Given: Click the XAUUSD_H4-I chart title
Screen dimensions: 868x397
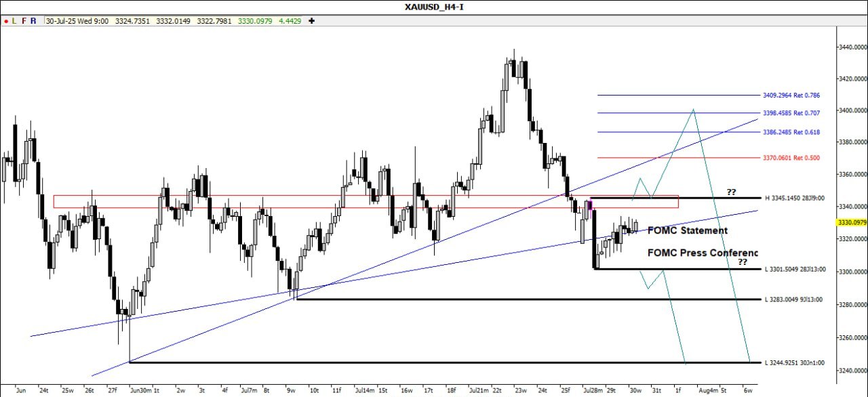Looking at the screenshot, I should click(433, 7).
